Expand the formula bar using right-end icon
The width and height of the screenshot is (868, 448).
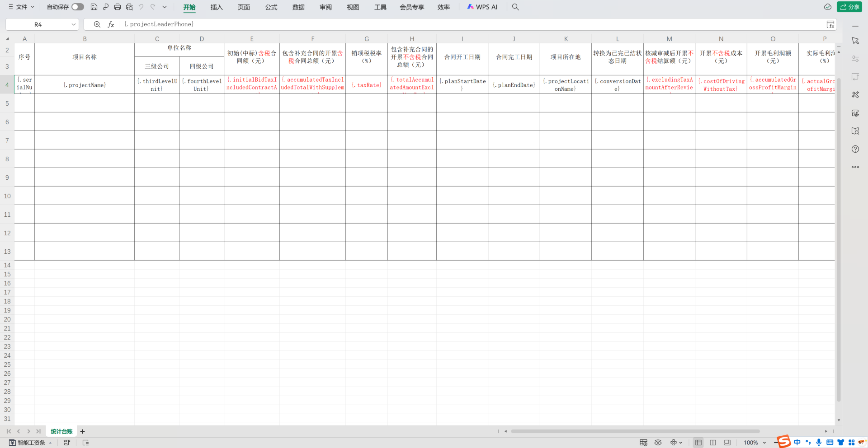click(830, 24)
